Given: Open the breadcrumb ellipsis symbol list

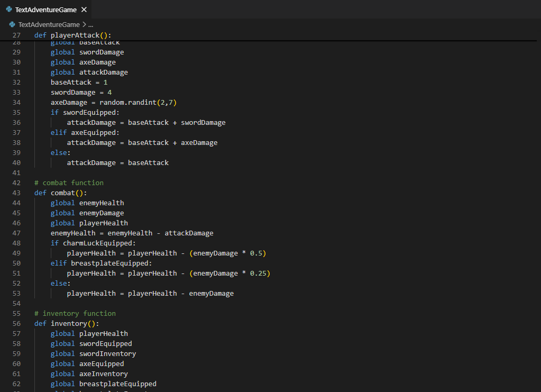Looking at the screenshot, I should tap(91, 24).
